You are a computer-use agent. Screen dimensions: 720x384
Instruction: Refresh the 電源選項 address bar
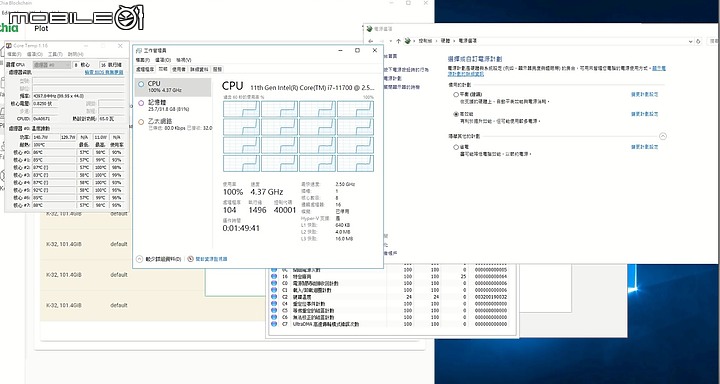click(698, 41)
